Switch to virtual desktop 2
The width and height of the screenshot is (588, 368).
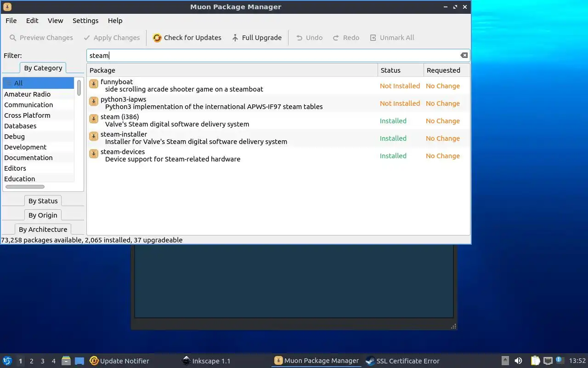point(31,361)
